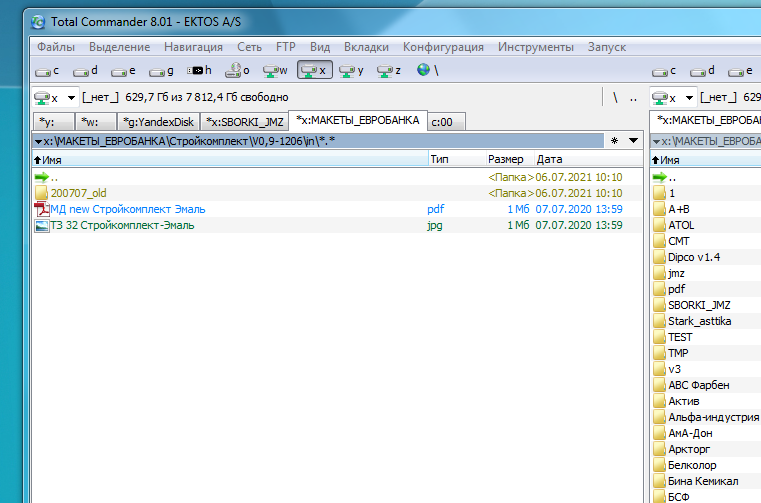The height and width of the screenshot is (503, 761).
Task: Open the Инструменты menu
Action: [536, 47]
